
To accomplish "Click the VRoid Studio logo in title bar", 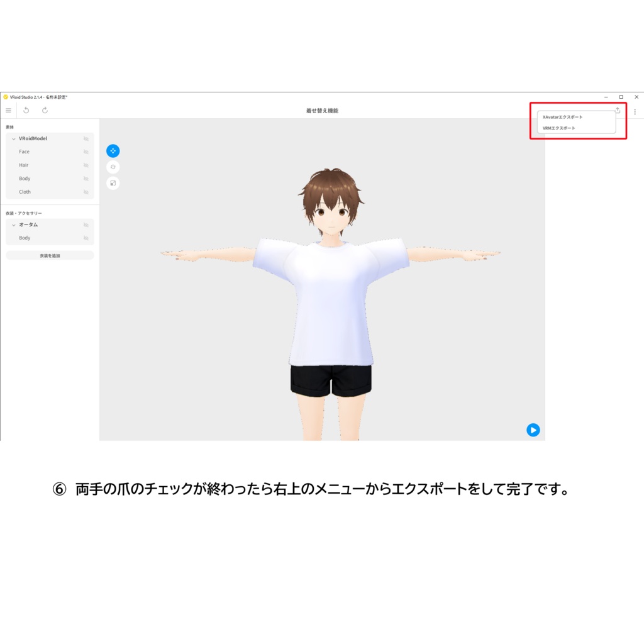I will tap(6, 97).
